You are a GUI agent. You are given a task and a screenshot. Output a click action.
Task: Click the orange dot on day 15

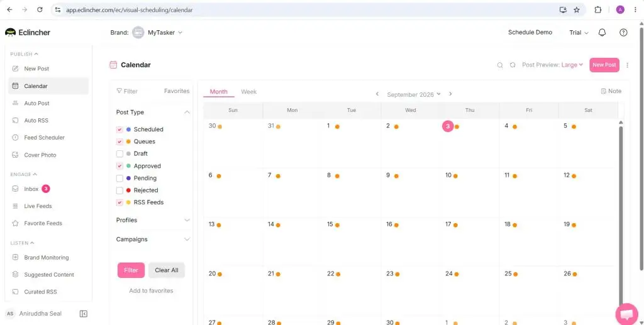(337, 225)
